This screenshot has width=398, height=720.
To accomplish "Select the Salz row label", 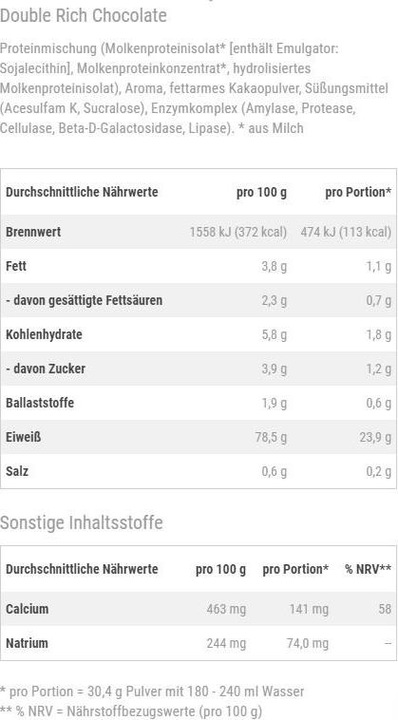I will 17,471.
